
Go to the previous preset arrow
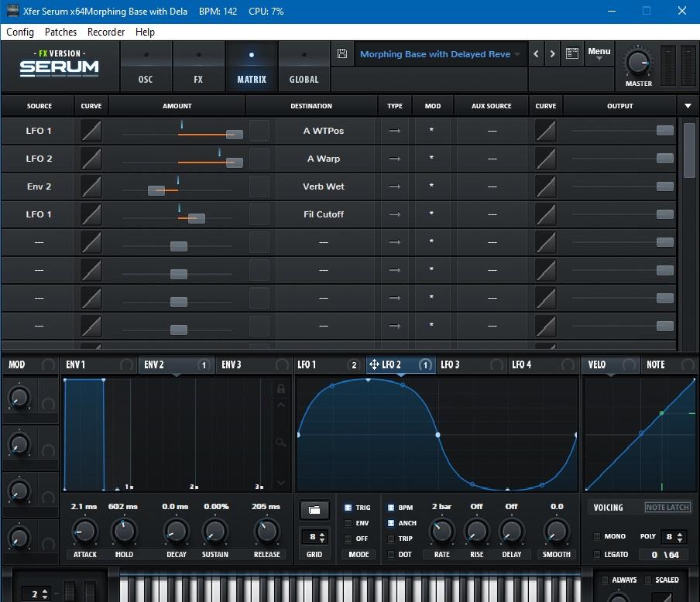[x=536, y=54]
